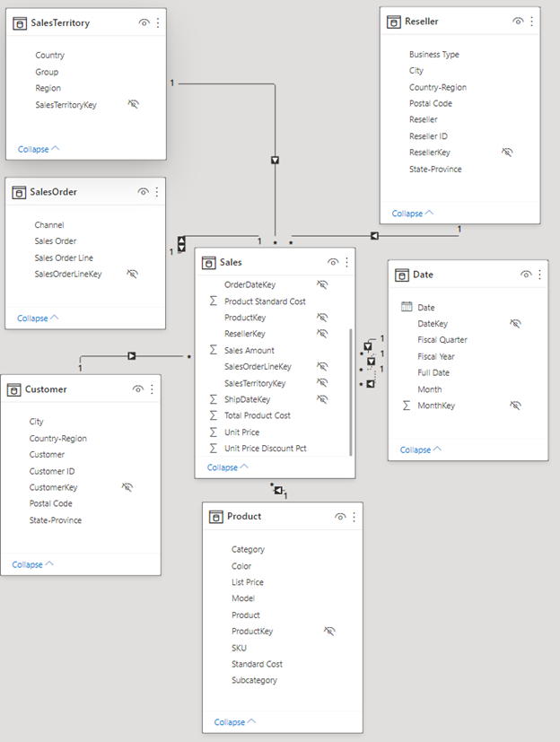Toggle visibility of Product table

point(340,517)
